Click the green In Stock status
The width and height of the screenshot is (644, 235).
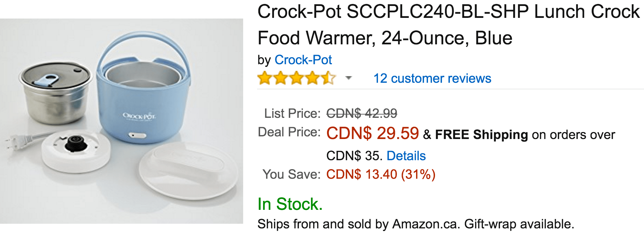point(290,204)
